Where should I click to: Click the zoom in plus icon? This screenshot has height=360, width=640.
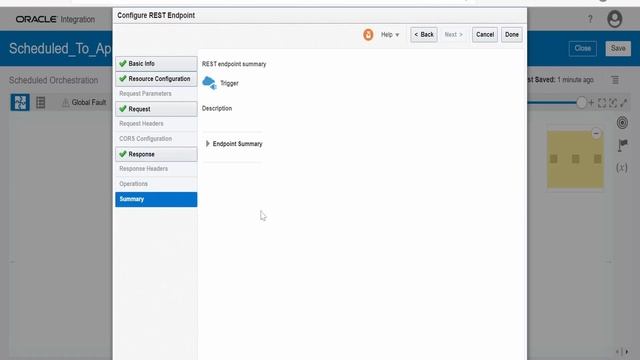coord(591,103)
